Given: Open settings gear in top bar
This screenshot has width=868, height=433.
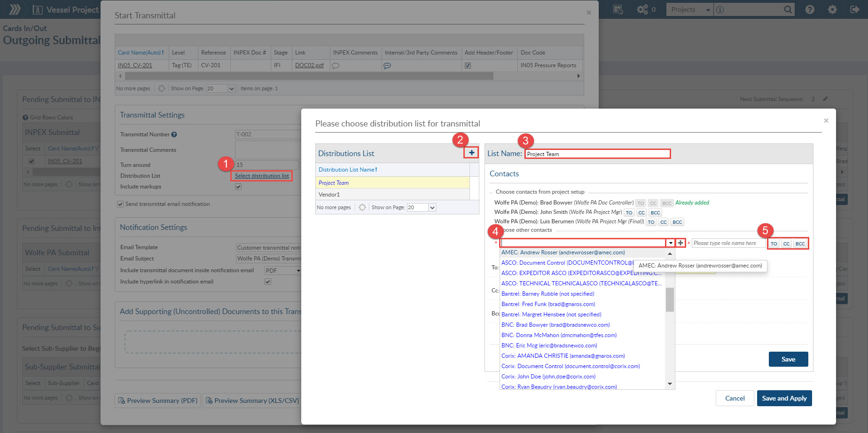Looking at the screenshot, I should (x=832, y=9).
